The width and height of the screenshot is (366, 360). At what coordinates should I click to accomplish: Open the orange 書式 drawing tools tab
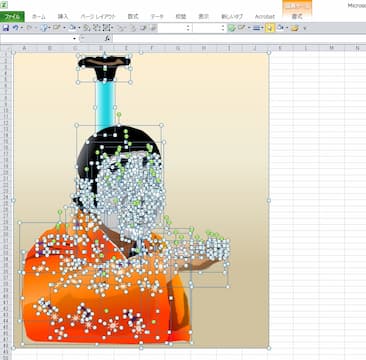[x=297, y=16]
